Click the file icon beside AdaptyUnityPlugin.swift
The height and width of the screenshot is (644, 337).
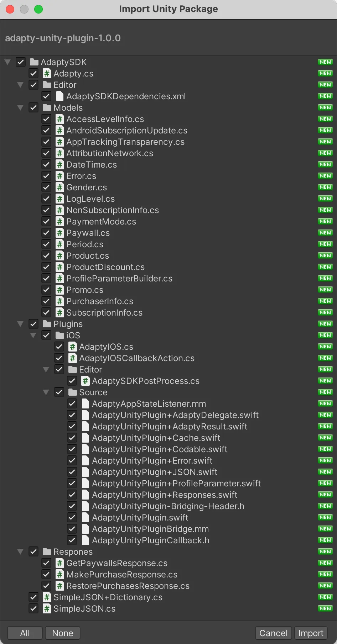click(x=85, y=518)
